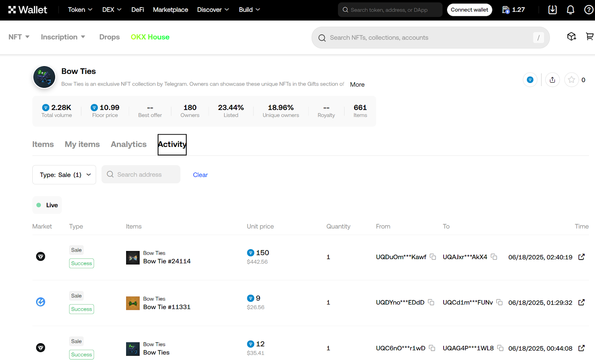Click the 180 Owners stat

point(190,111)
